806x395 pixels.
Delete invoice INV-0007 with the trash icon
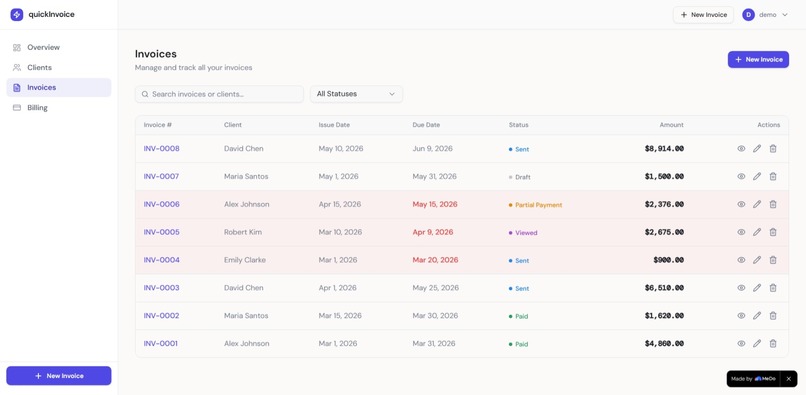[773, 176]
